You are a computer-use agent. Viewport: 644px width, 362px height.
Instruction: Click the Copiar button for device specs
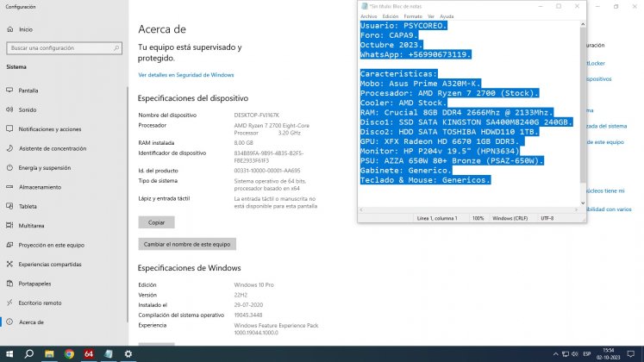pos(157,222)
